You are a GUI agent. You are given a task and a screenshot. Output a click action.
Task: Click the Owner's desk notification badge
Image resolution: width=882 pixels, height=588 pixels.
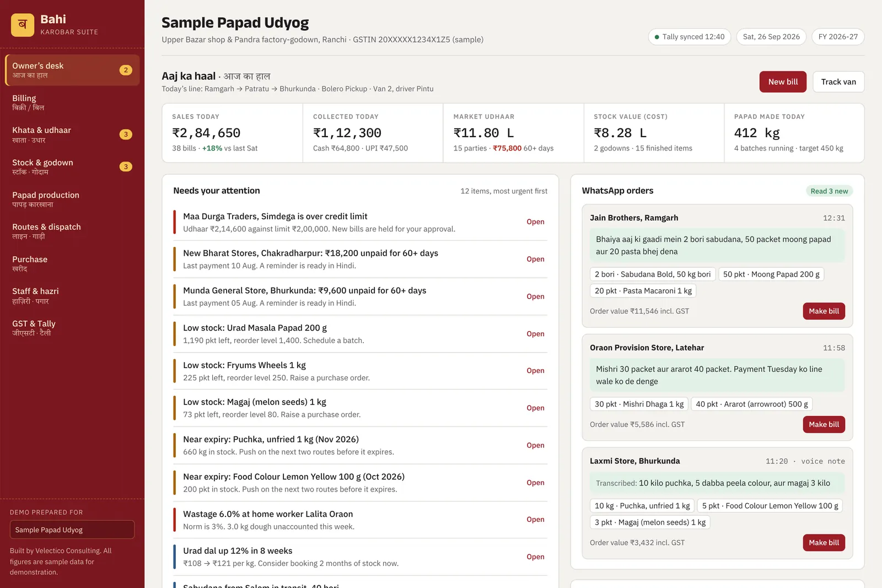pos(126,70)
